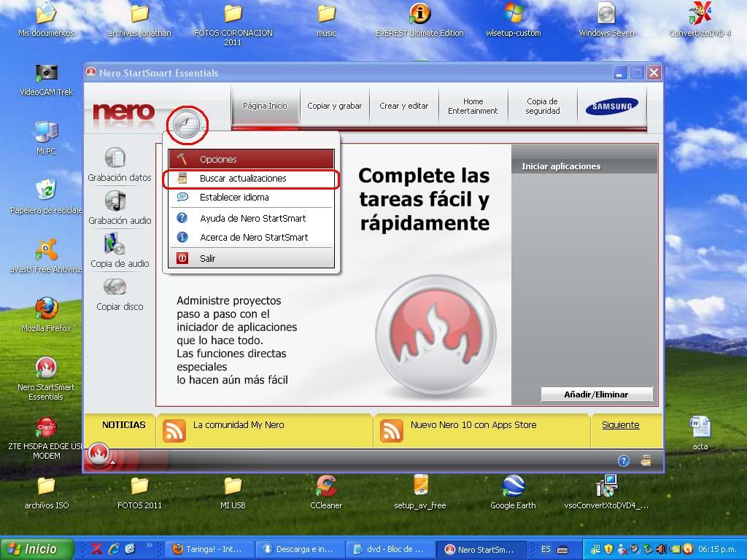Switch to dvd - Bloc de notas taskbar item
The image size is (747, 560).
click(390, 549)
